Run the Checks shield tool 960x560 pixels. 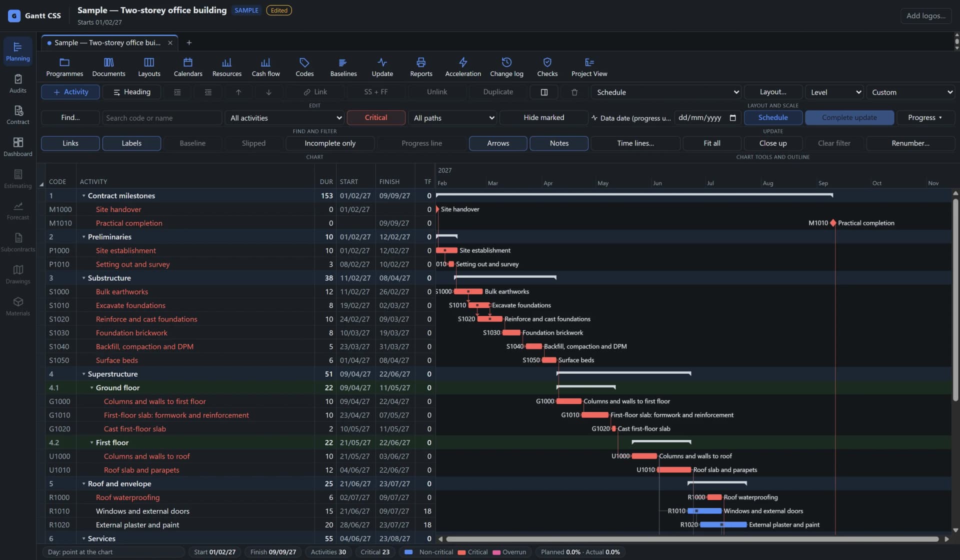click(547, 67)
